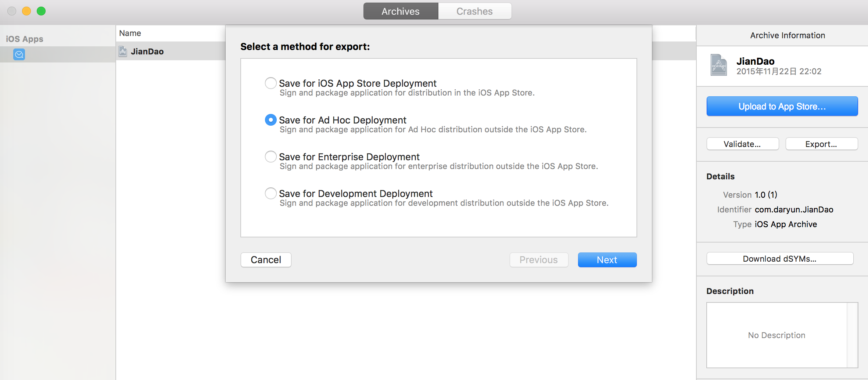Pick Save for Development Deployment radio

[x=271, y=193]
